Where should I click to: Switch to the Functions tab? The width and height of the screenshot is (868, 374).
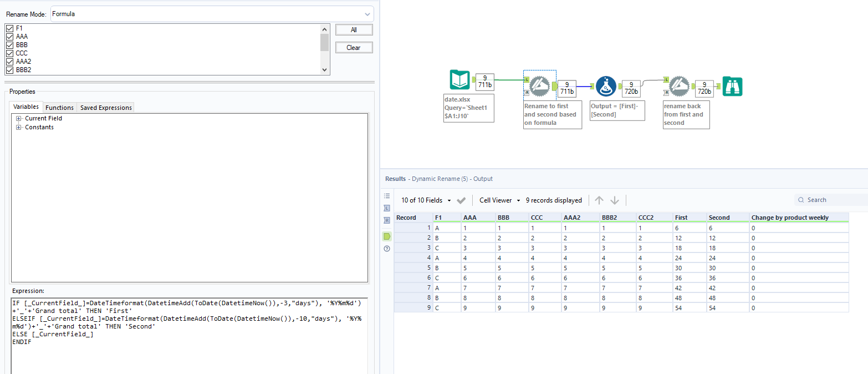click(x=59, y=108)
